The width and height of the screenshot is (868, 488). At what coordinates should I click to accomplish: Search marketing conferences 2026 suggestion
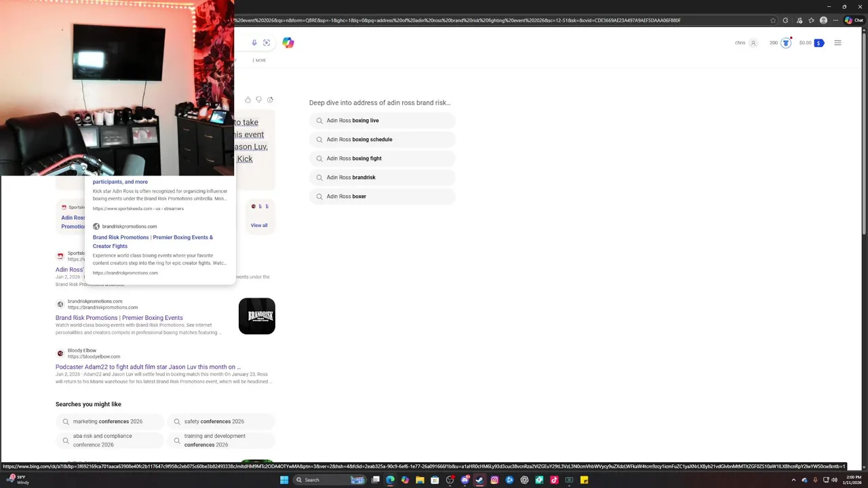(x=110, y=422)
